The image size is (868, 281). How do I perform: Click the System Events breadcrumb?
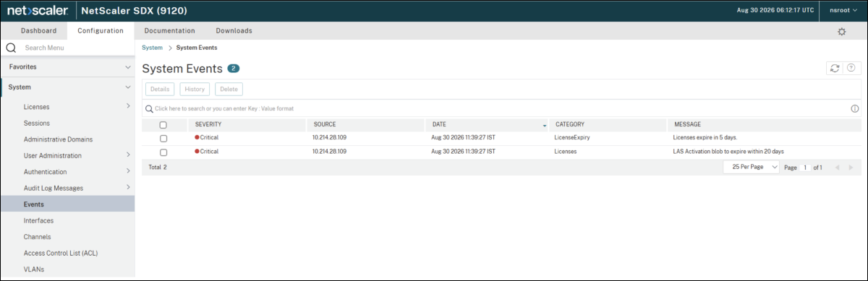[197, 48]
